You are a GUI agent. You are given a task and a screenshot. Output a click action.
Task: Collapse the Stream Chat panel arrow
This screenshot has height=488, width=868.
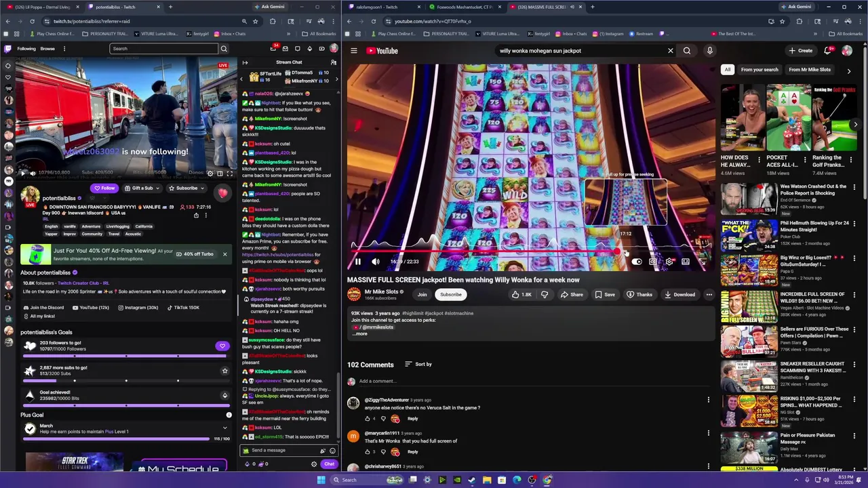tap(245, 62)
